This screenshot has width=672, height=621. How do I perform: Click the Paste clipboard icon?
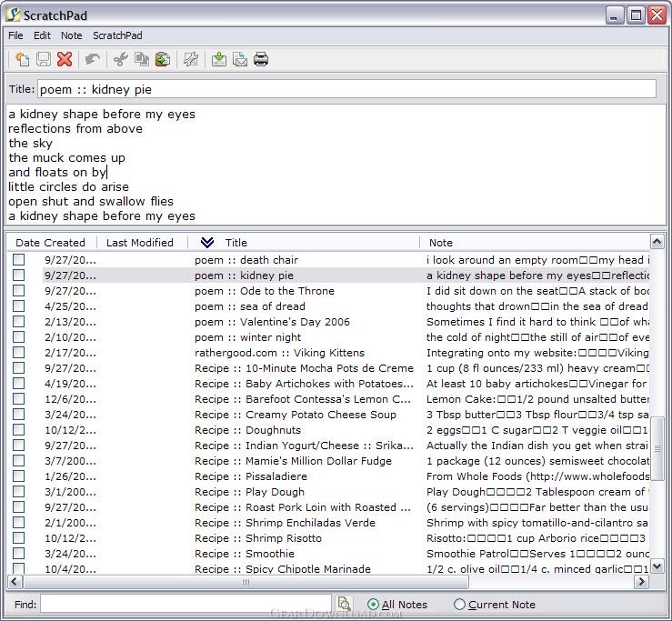point(163,59)
